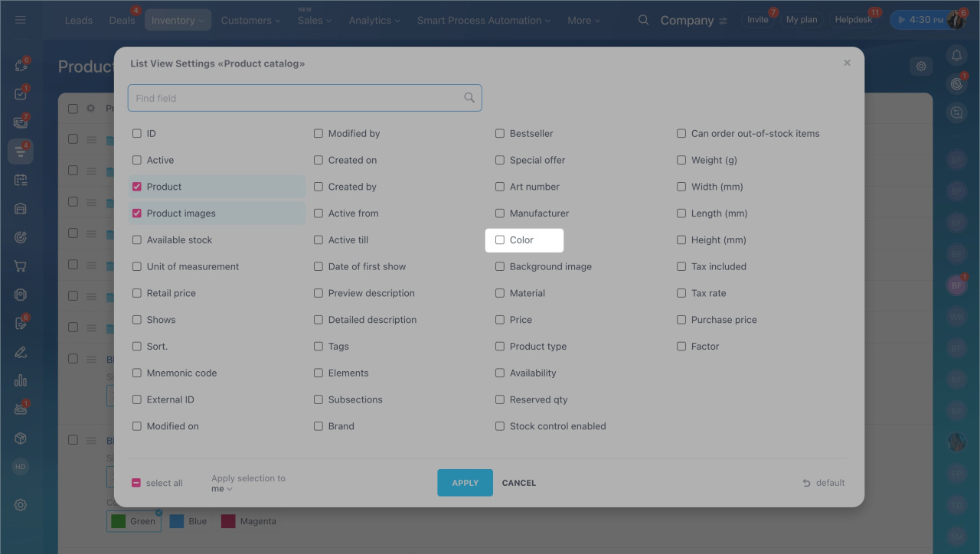Click the hamburger menu icon
The width and height of the screenshot is (980, 554).
(21, 20)
